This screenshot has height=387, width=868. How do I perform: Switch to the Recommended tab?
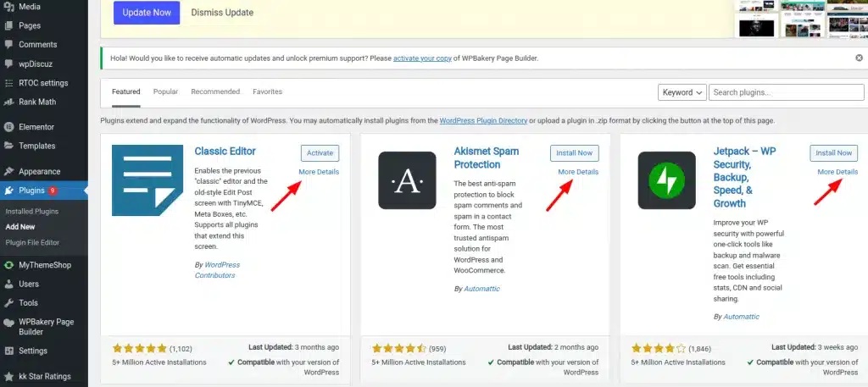215,91
